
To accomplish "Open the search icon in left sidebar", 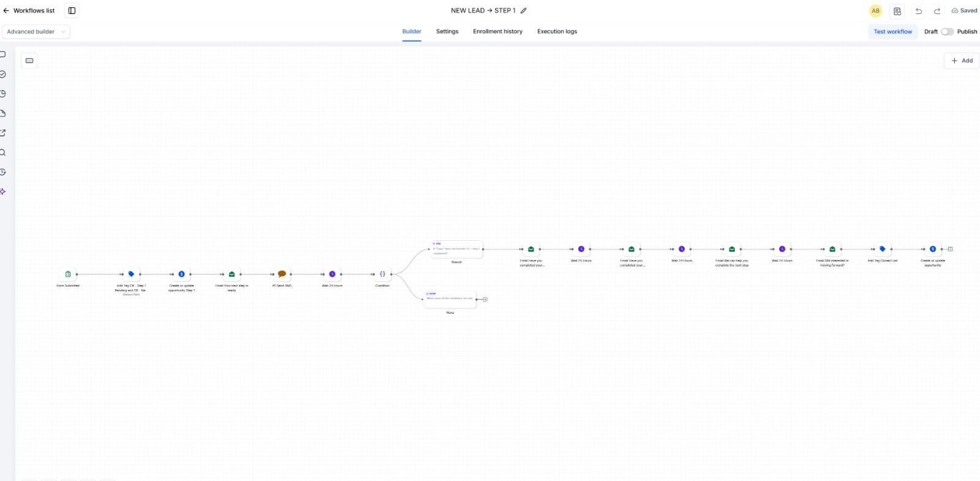I will 3,153.
